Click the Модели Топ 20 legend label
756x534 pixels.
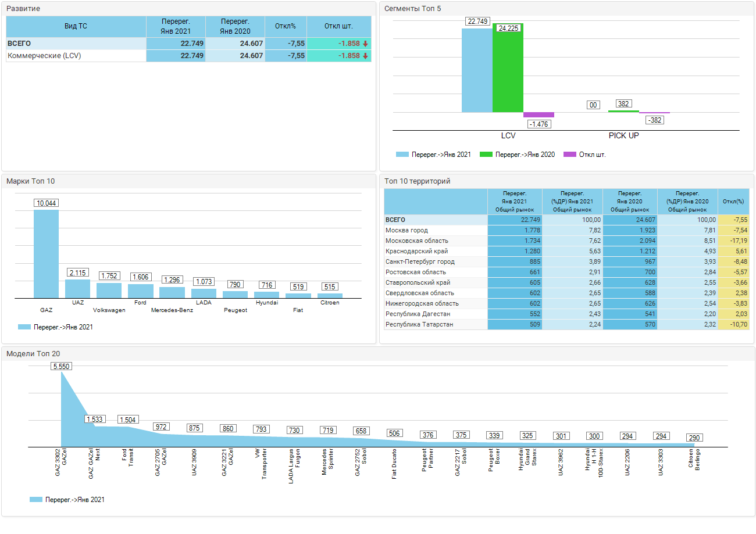pyautogui.click(x=75, y=500)
